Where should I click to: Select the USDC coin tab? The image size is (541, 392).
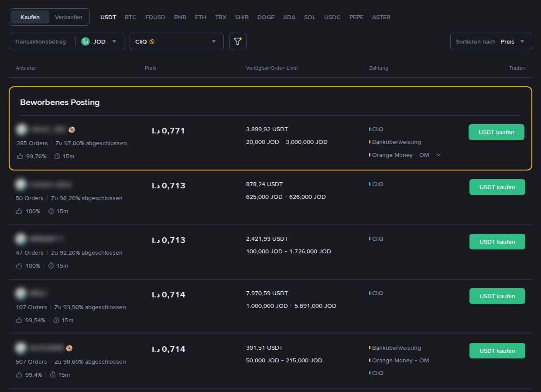click(332, 17)
